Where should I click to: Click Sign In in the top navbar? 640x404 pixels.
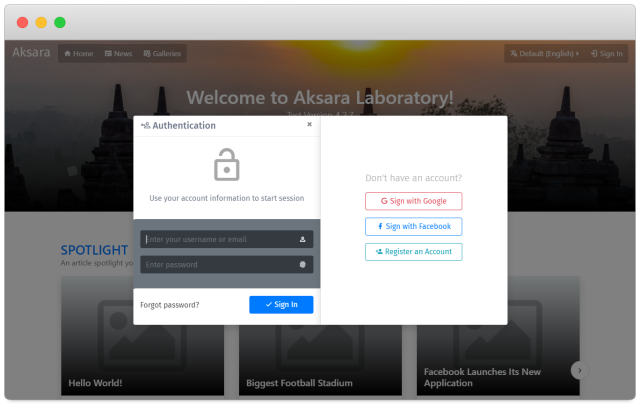tap(606, 53)
